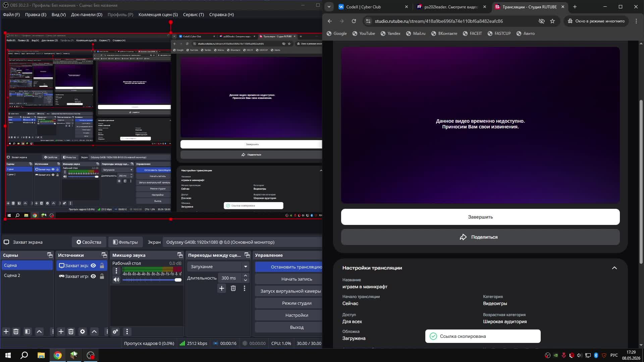Collapse Настройки трансляции section
The height and width of the screenshot is (362, 644).
[614, 268]
